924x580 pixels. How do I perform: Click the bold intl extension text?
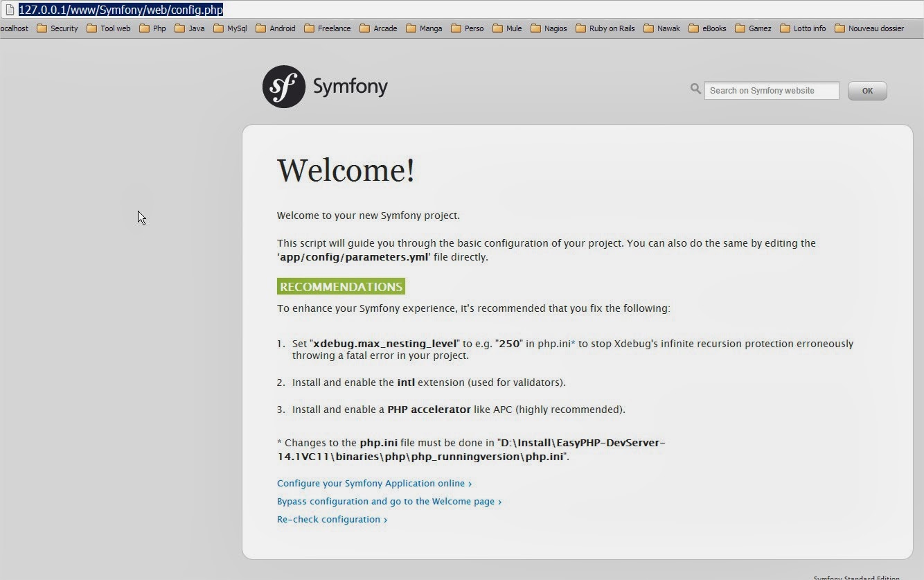tap(405, 382)
